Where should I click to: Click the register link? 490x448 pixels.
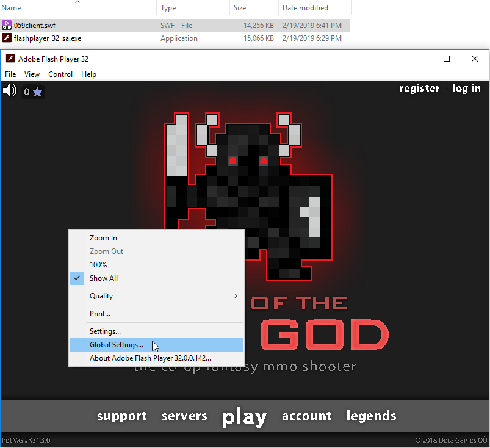(419, 89)
